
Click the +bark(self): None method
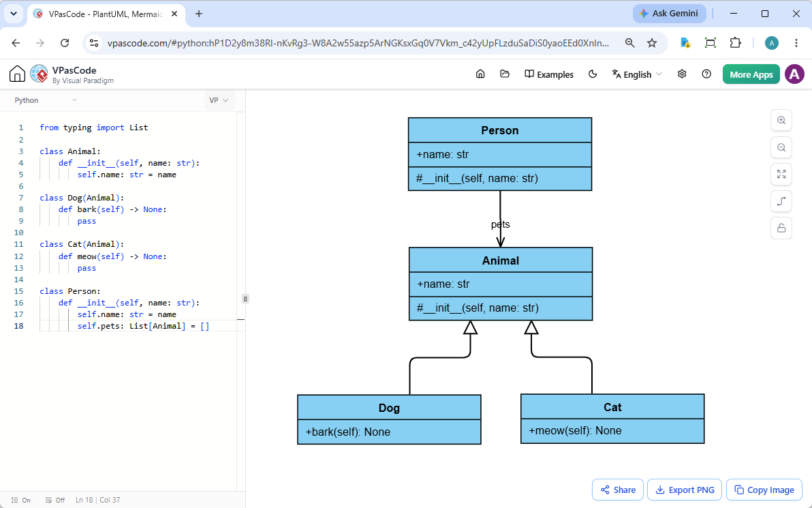(348, 432)
